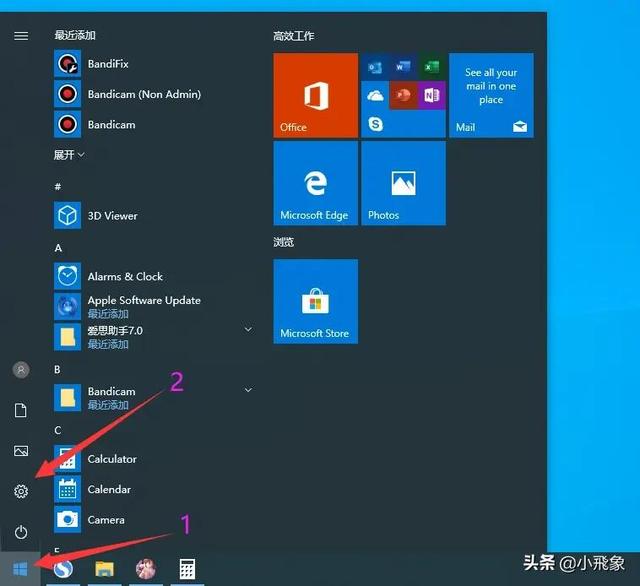Open the Mail tile
Viewport: 640px width, 586px height.
[x=491, y=95]
